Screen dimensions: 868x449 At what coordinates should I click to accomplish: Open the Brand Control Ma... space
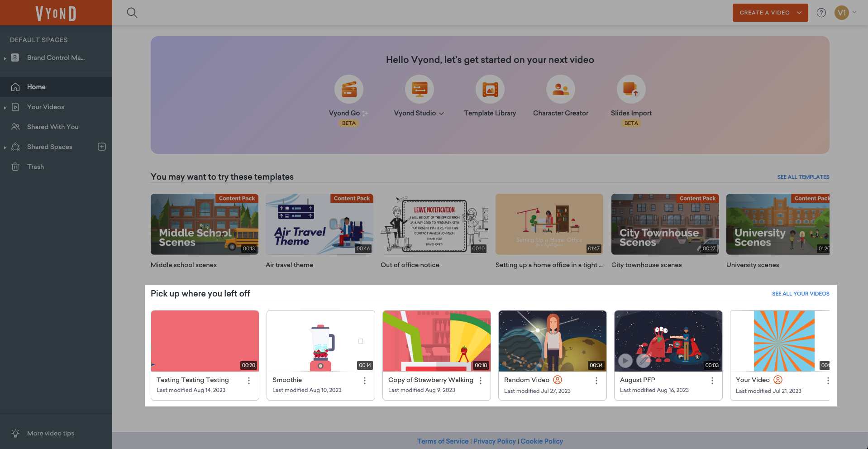(x=56, y=57)
